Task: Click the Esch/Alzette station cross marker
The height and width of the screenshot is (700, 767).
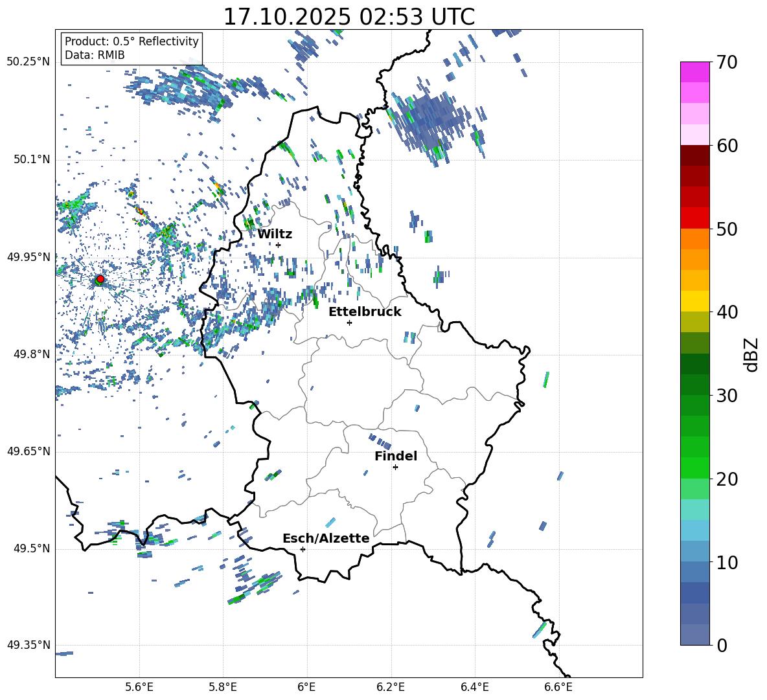Action: (303, 549)
